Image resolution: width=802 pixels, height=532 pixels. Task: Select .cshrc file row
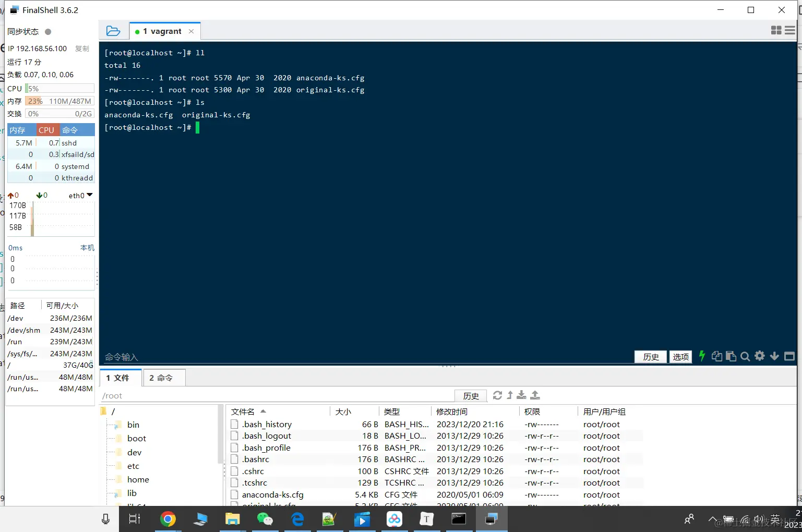point(436,471)
